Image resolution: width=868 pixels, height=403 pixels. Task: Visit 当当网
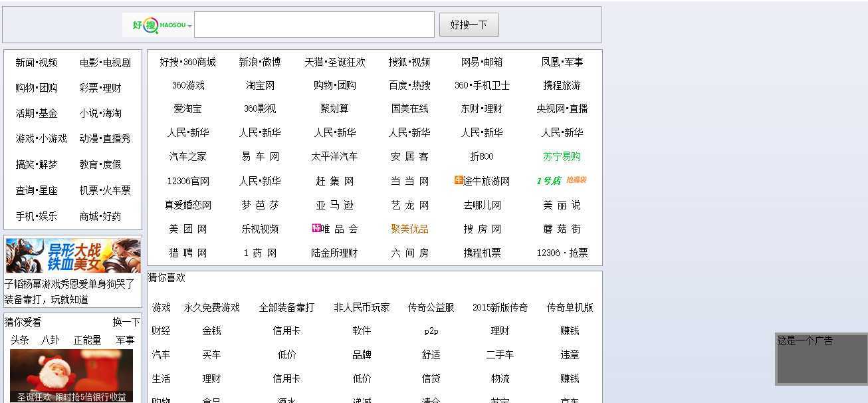(x=409, y=181)
